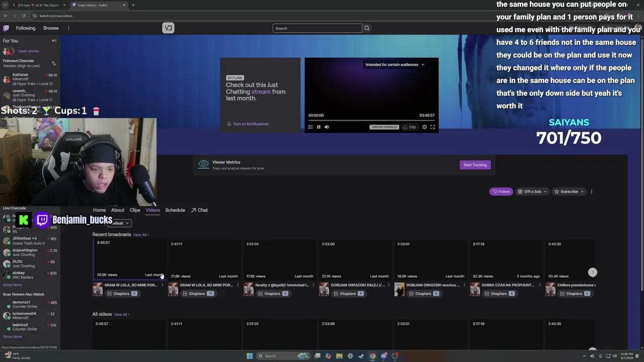
Task: Open a new browser tab
Action: click(x=133, y=5)
